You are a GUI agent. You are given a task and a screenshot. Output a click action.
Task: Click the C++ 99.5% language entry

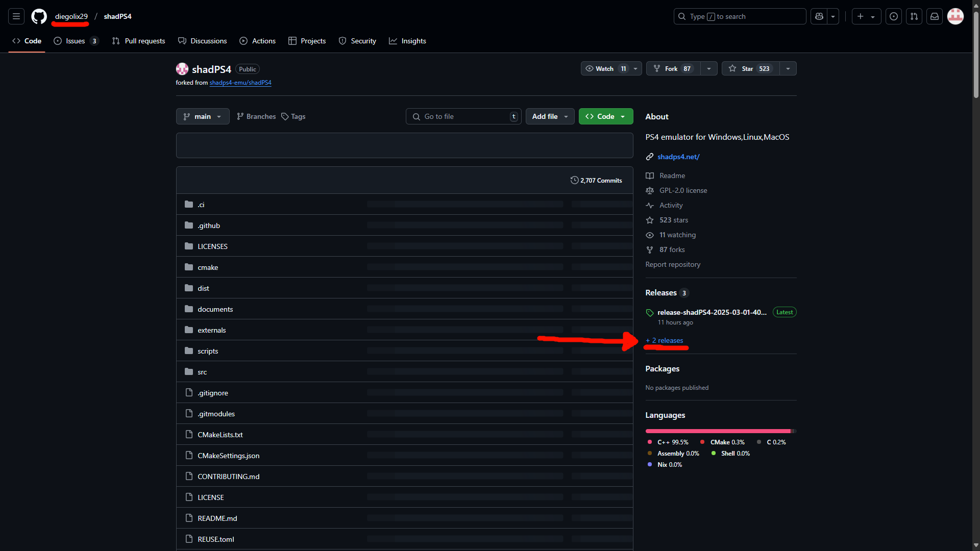668,442
